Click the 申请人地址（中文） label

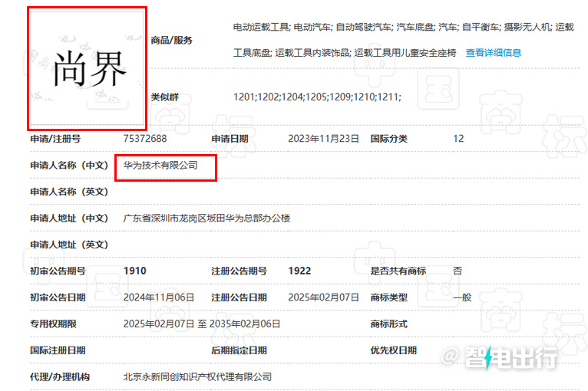pos(69,218)
